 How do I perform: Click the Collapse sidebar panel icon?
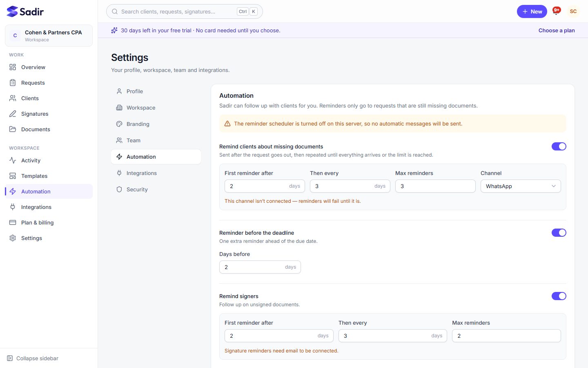(x=10, y=358)
